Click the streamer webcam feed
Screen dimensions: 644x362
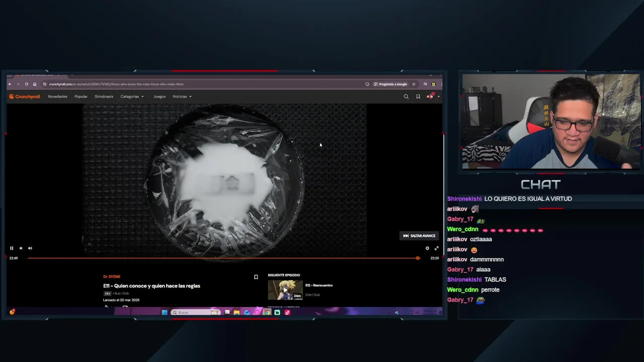(551, 121)
